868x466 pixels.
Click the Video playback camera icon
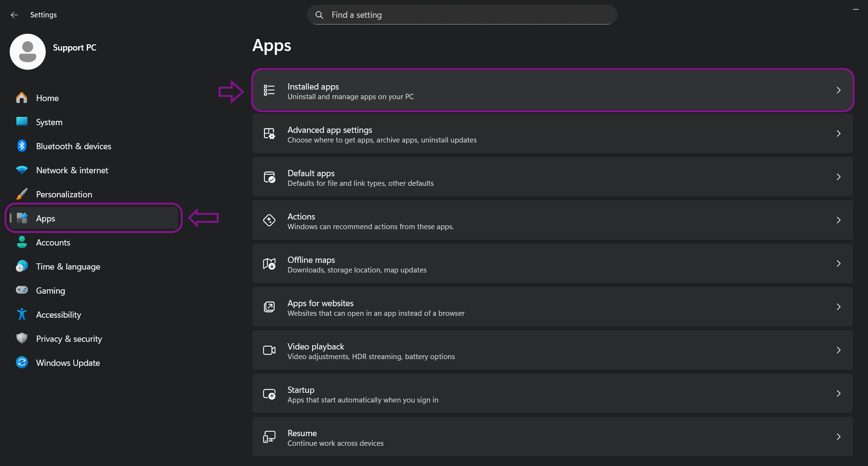tap(269, 350)
